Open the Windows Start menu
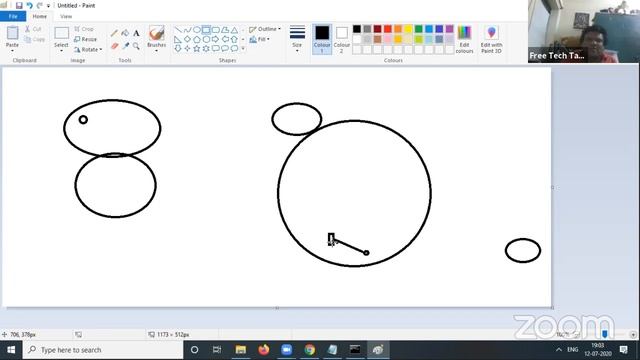 (x=11, y=350)
